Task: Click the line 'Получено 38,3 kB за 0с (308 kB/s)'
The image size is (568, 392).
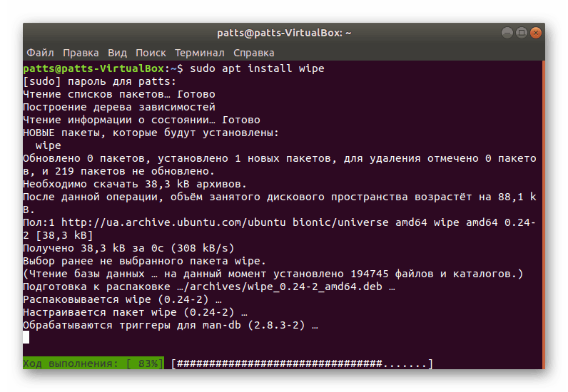Action: (128, 248)
